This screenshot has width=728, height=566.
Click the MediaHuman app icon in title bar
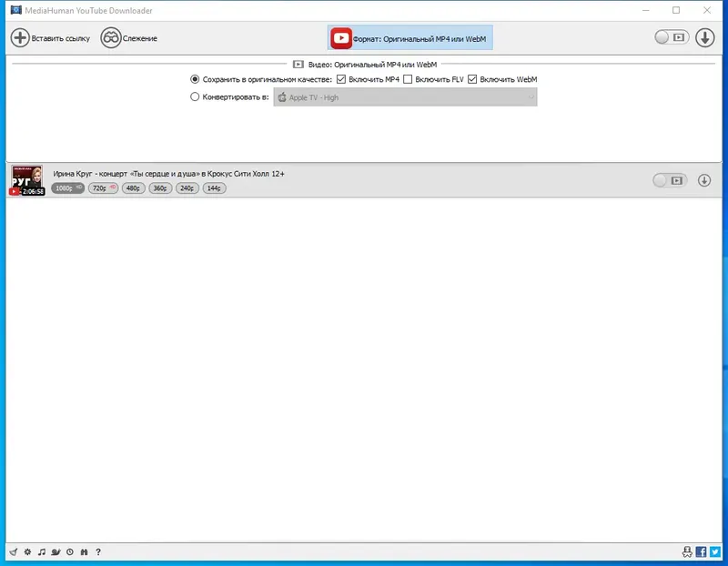pos(15,10)
